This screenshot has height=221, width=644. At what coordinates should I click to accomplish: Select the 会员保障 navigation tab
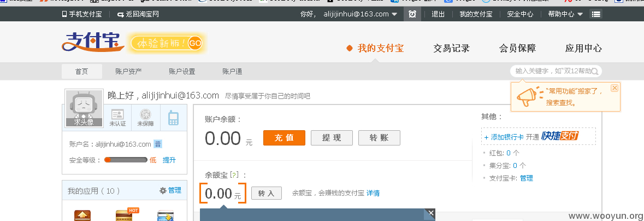[517, 48]
